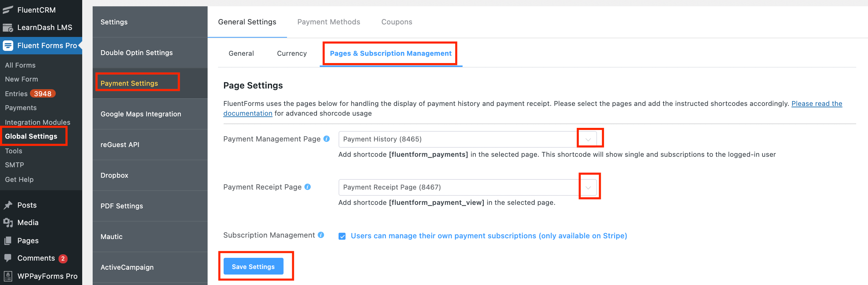
Task: Open Double Optin Settings
Action: pyautogui.click(x=150, y=53)
